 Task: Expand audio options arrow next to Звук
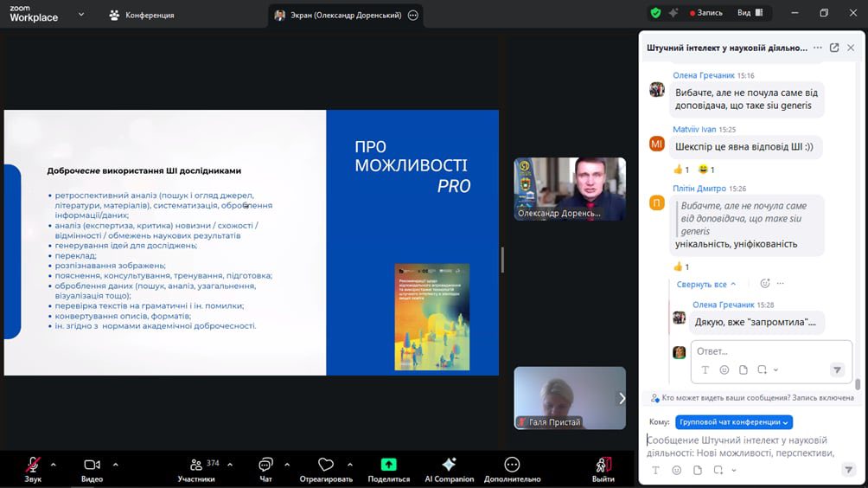tap(53, 464)
